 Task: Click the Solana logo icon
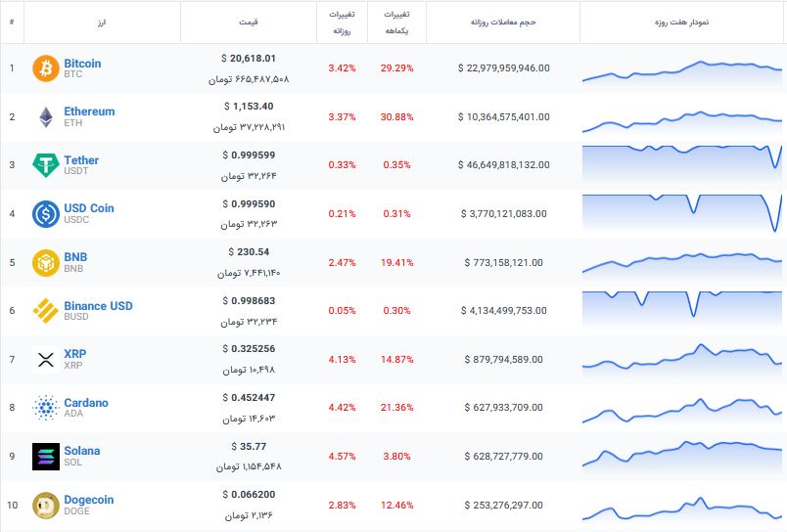[46, 457]
